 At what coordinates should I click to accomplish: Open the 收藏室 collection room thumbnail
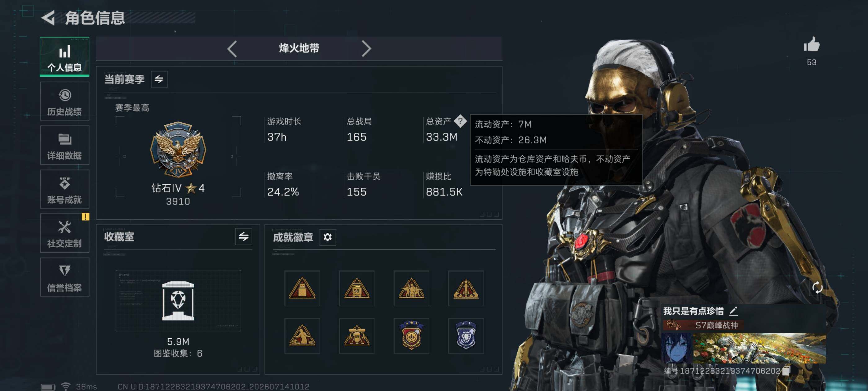pos(178,301)
